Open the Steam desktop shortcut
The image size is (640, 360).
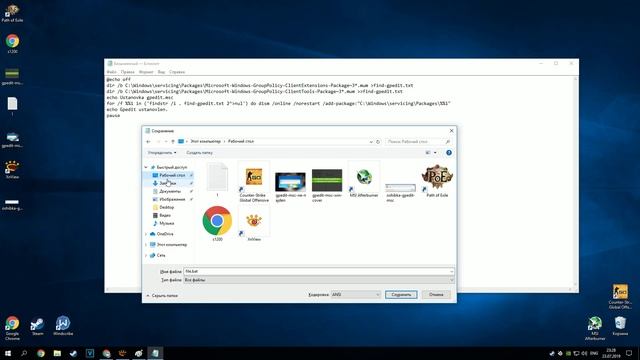click(x=37, y=327)
